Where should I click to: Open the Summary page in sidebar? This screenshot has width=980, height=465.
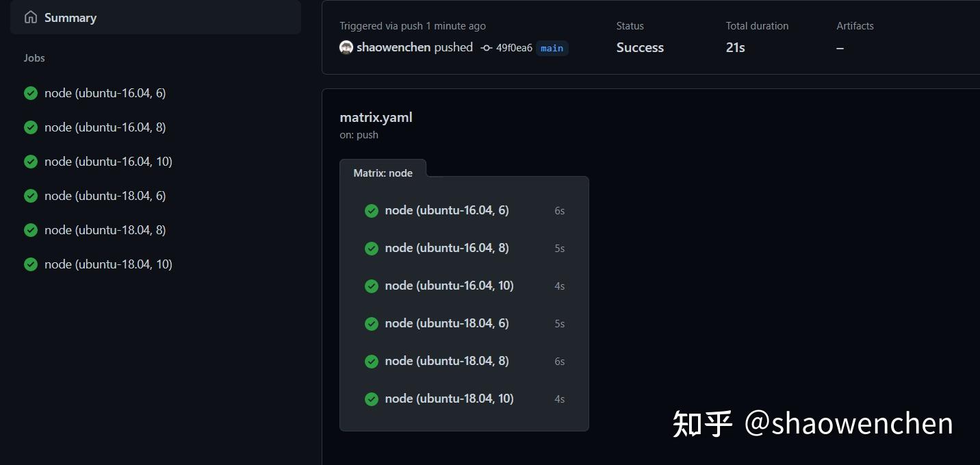pyautogui.click(x=155, y=18)
